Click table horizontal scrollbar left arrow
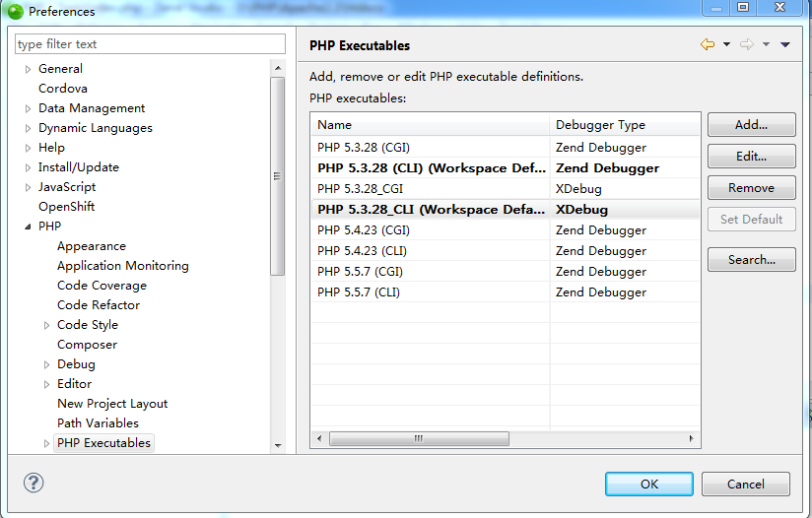The width and height of the screenshot is (812, 518). [x=319, y=438]
